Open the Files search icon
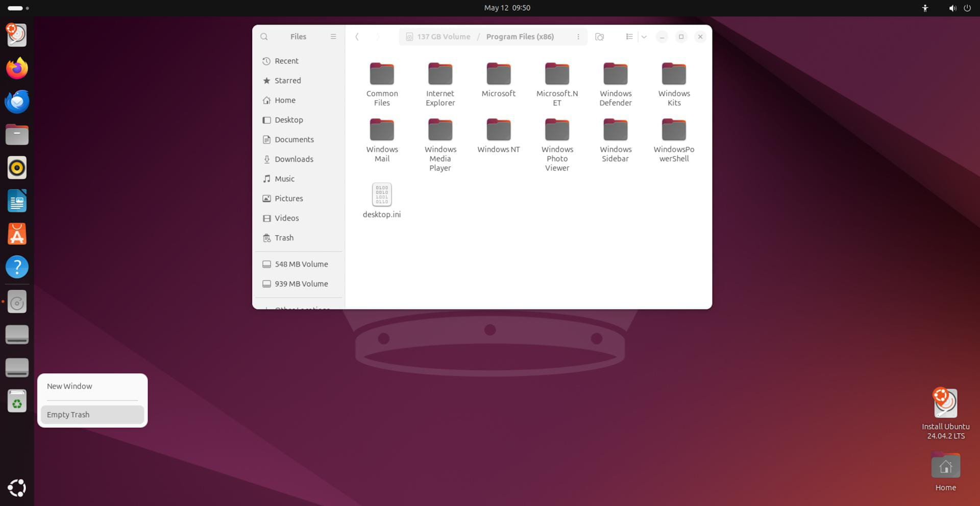This screenshot has height=506, width=980. pos(264,37)
